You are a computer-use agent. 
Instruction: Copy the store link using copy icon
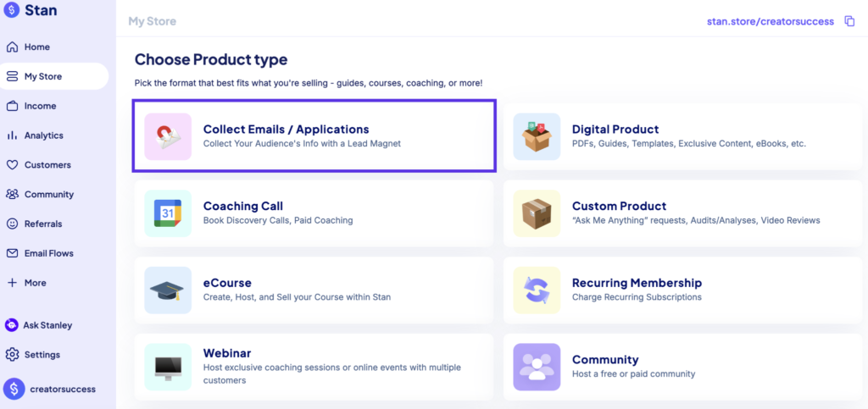(x=849, y=21)
